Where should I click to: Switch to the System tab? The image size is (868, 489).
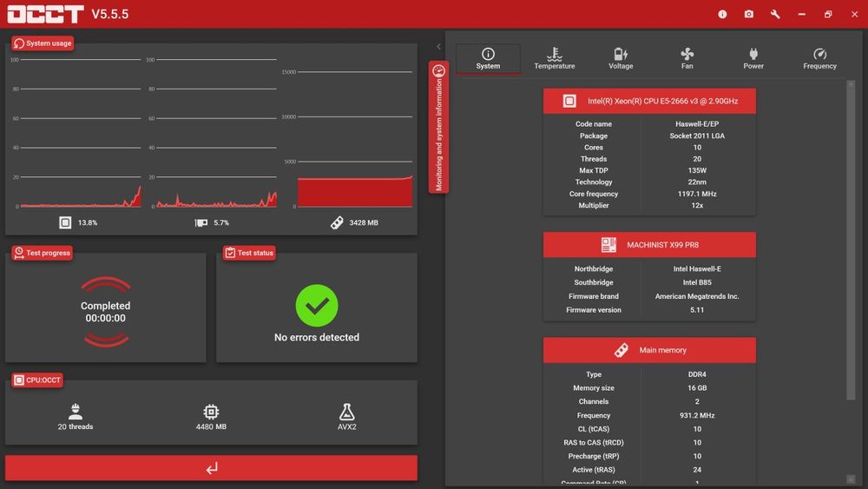tap(488, 59)
